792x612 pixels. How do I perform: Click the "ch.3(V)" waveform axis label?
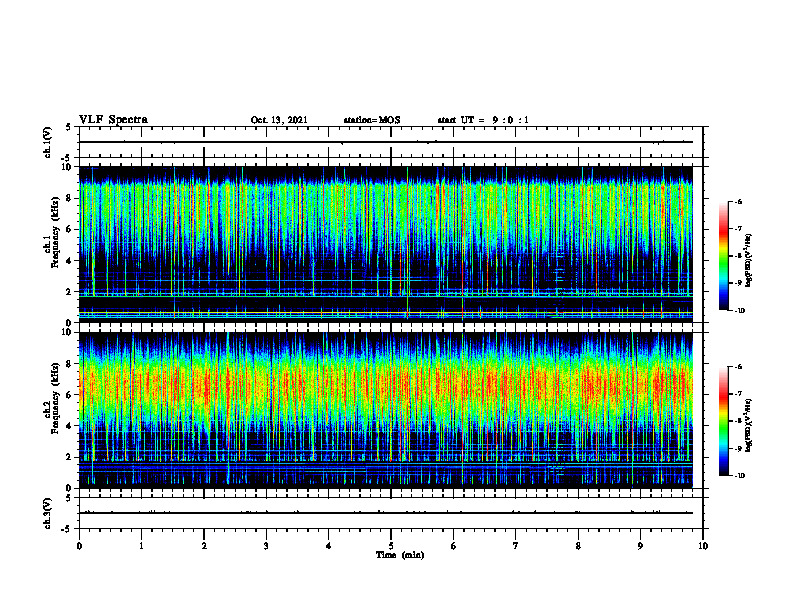47,513
